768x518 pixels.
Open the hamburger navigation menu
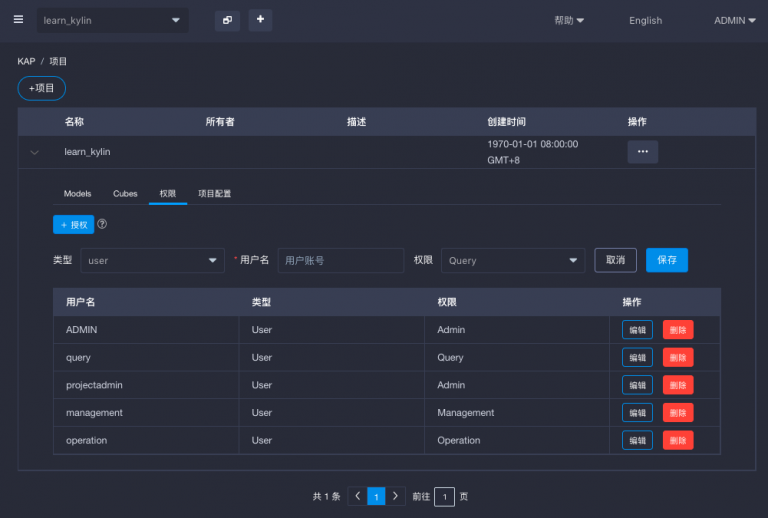tap(18, 20)
